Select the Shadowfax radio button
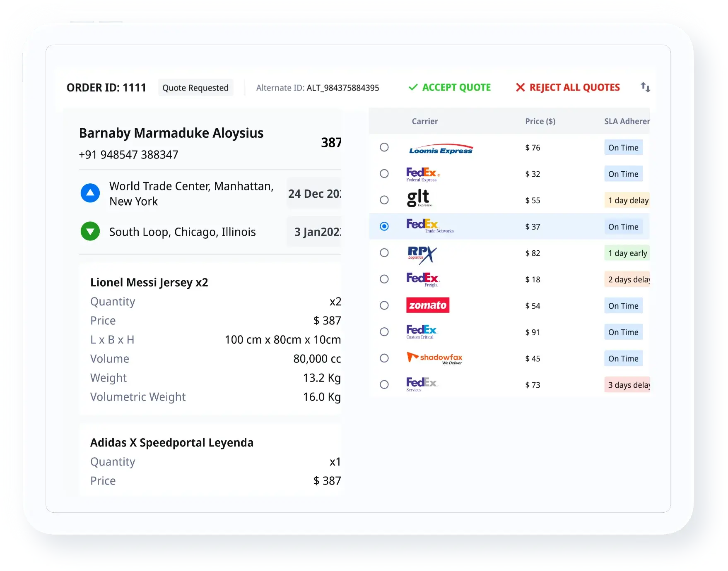The image size is (728, 571). pos(384,358)
